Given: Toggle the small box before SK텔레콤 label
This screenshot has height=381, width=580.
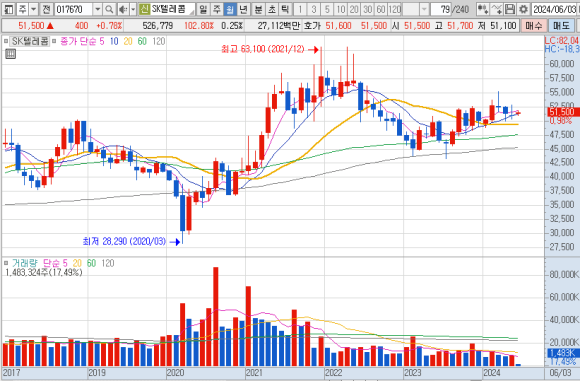Looking at the screenshot, I should 6,41.
